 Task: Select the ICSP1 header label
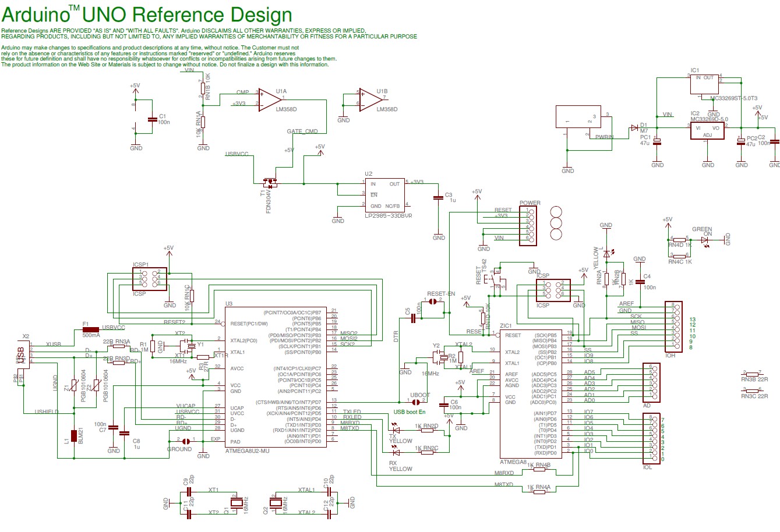click(x=140, y=265)
